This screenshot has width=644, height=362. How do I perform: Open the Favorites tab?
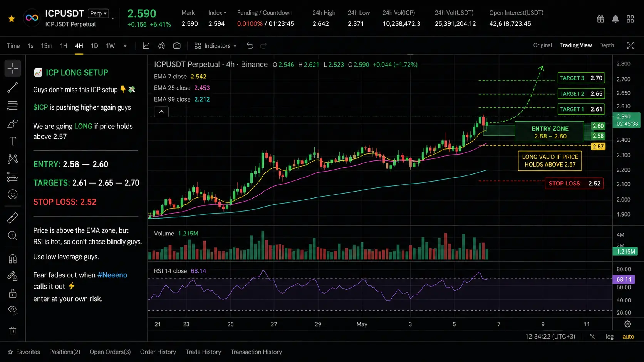(24, 352)
